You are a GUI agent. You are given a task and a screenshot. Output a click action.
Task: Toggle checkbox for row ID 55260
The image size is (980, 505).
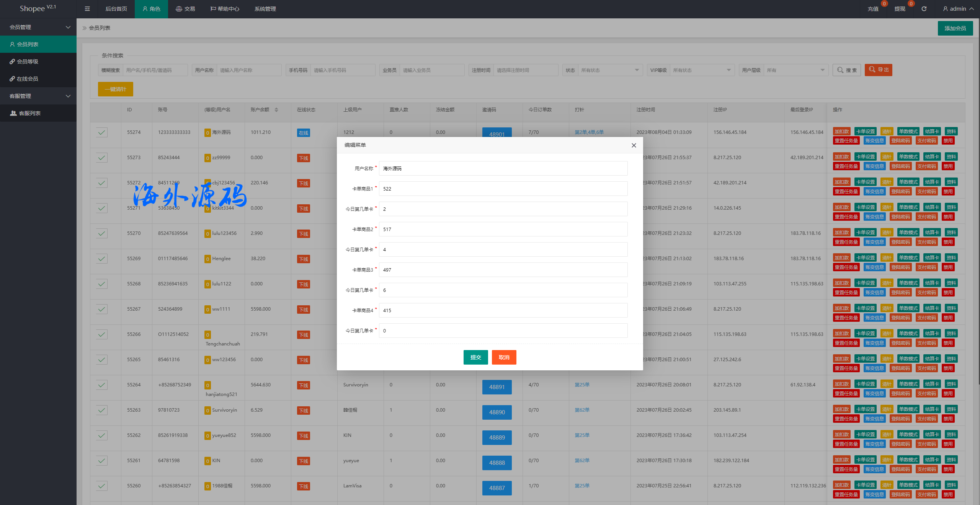(x=101, y=486)
